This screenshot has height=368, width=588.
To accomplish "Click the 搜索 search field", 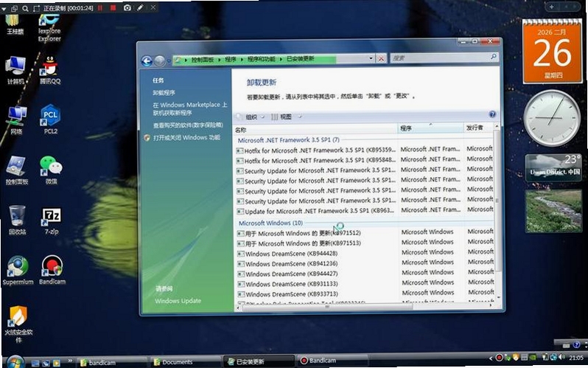I will click(444, 58).
